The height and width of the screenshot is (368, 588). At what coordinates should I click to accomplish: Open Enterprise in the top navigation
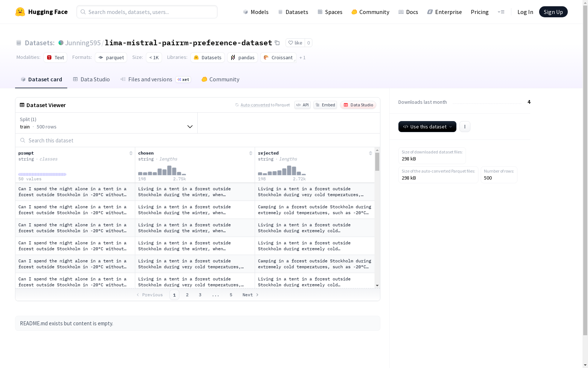pos(445,12)
